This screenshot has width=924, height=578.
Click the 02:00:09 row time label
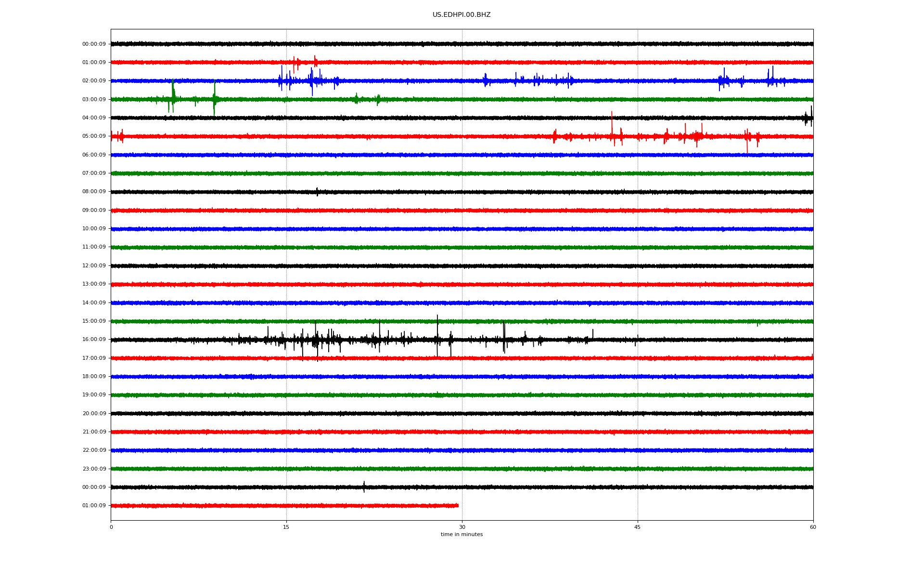coord(94,81)
